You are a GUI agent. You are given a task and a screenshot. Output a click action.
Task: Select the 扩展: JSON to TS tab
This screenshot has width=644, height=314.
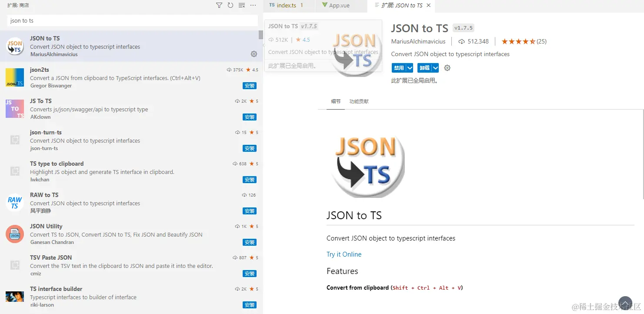click(x=401, y=6)
